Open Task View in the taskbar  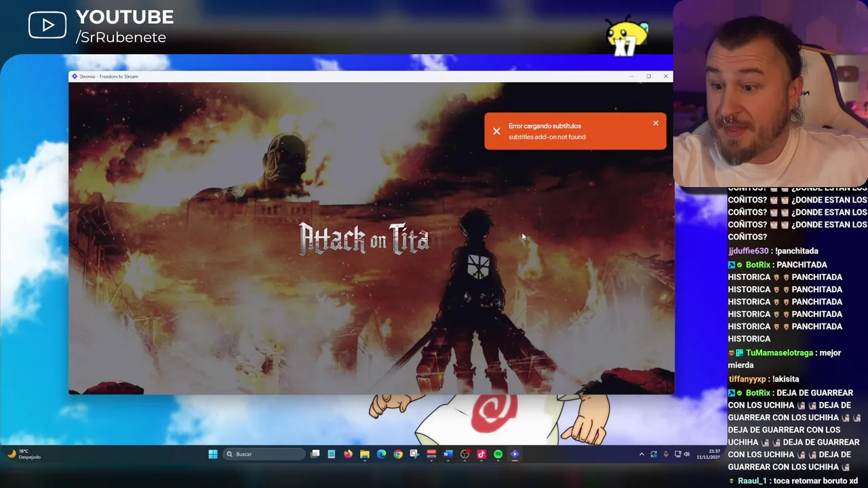pyautogui.click(x=315, y=454)
